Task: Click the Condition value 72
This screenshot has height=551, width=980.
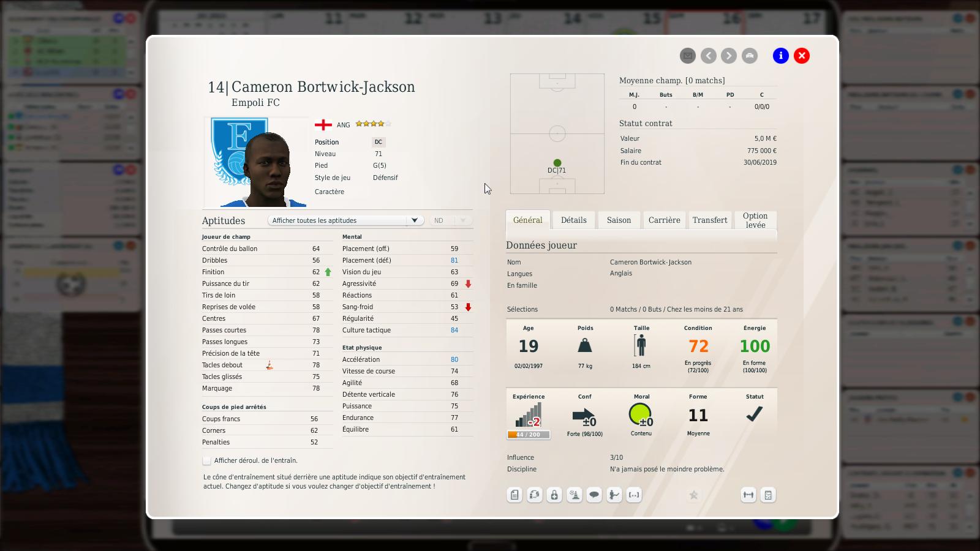Action: click(x=698, y=347)
